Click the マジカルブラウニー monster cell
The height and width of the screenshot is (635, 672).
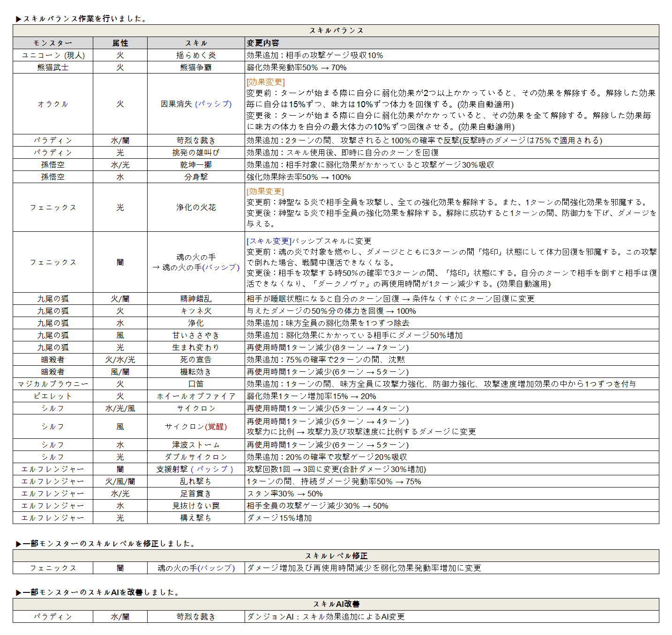point(53,384)
